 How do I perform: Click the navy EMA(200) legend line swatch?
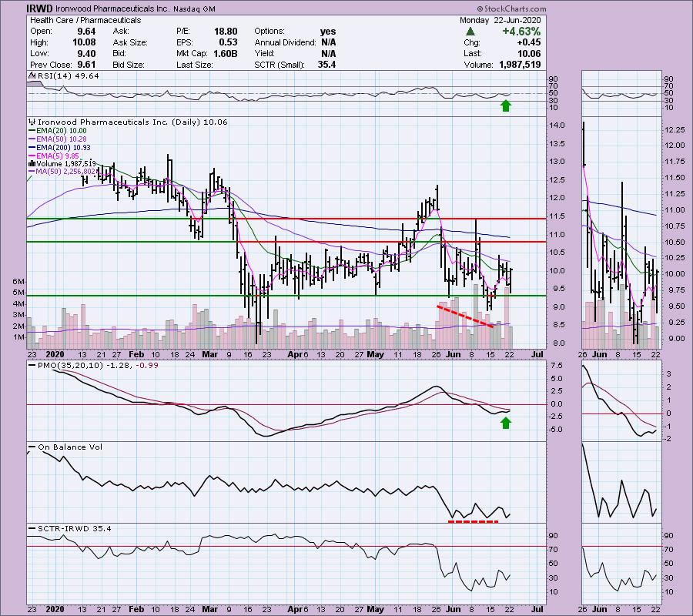[x=32, y=148]
